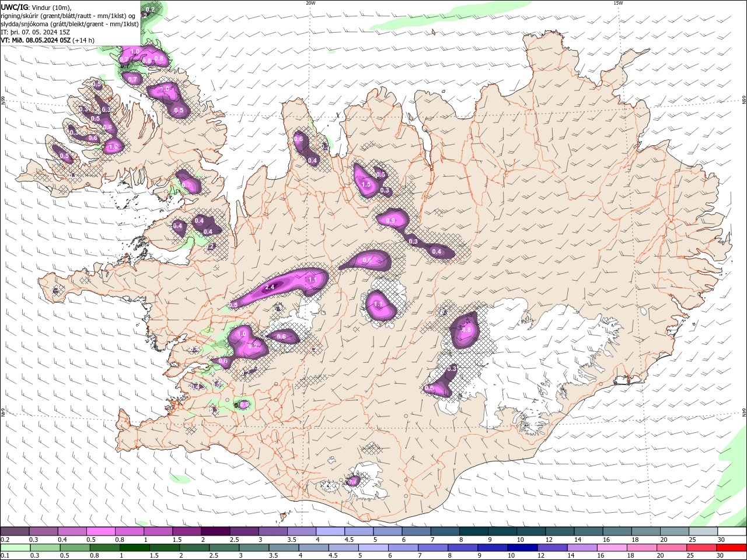
Task: Click the 'IT: þri. 07. 05. 2024 15Z' line
Action: point(36,32)
